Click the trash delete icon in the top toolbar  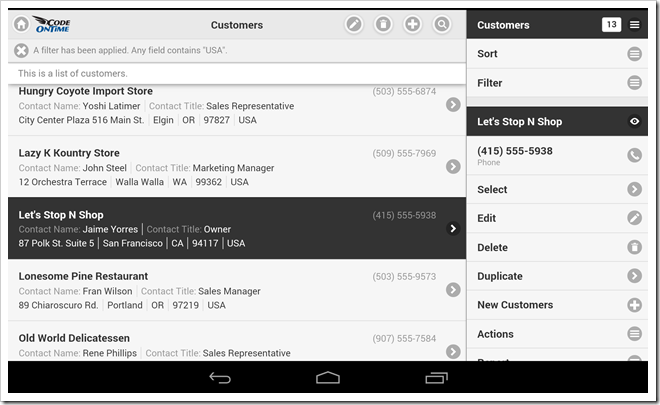383,25
